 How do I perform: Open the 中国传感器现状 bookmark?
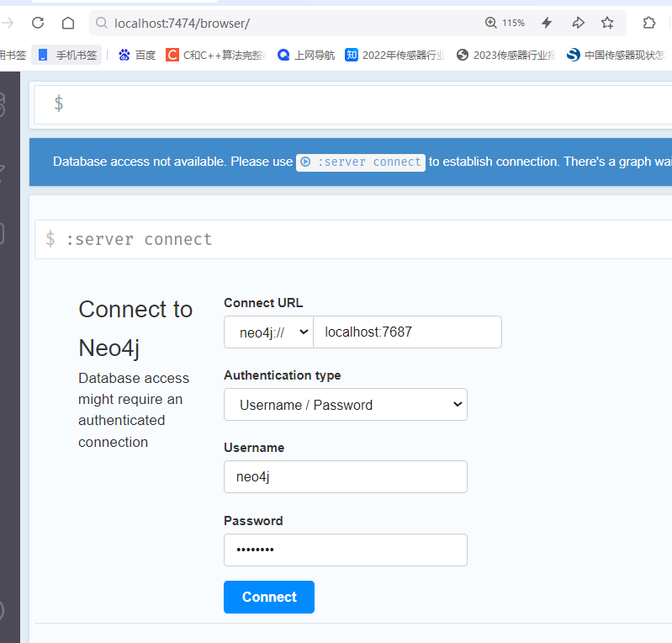click(x=616, y=55)
